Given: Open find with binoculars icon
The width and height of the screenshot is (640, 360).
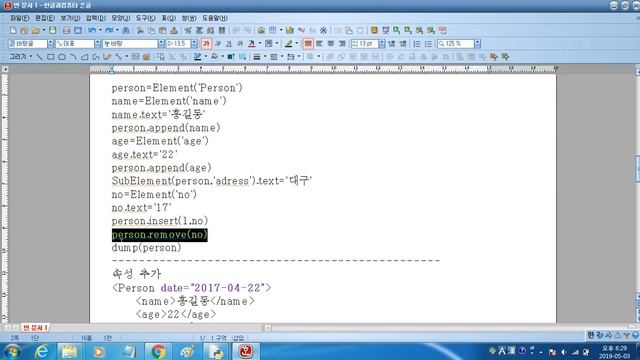Looking at the screenshot, I should 126,31.
